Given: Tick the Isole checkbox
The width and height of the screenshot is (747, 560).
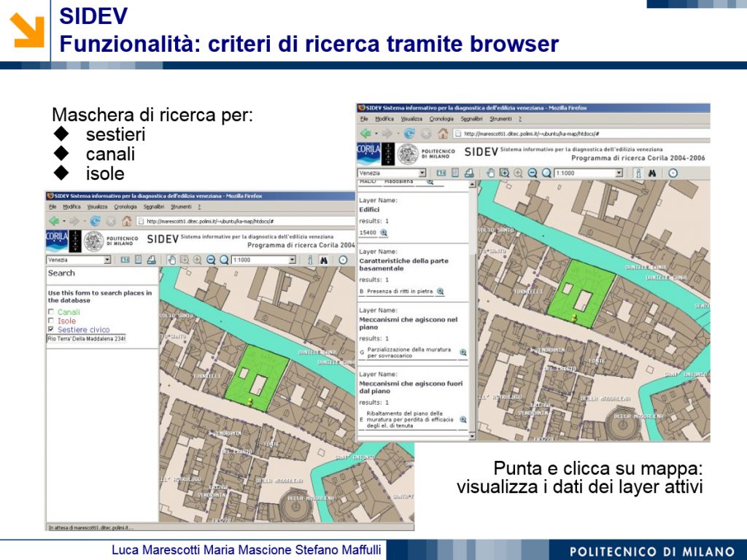Looking at the screenshot, I should click(50, 321).
